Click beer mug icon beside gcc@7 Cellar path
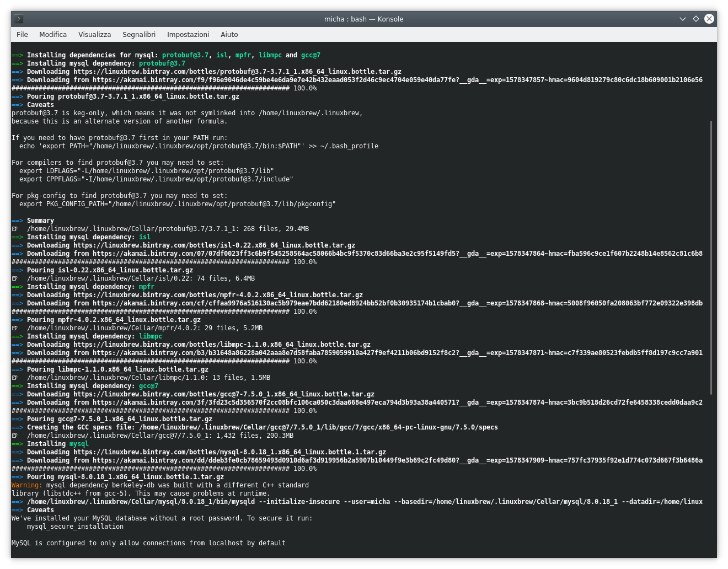 click(x=15, y=436)
